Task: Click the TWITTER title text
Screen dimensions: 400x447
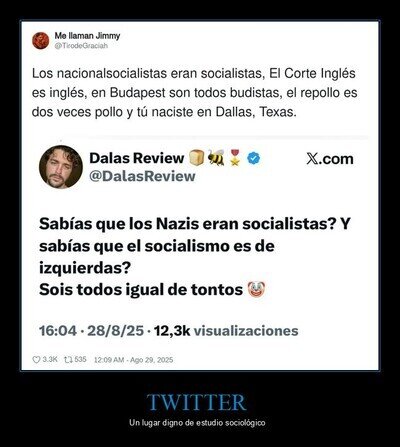Action: point(196,402)
